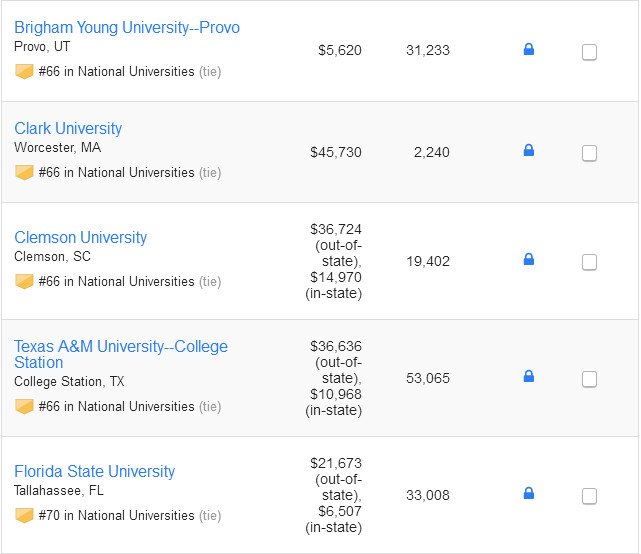Open the Brigham Young University--Provo link
This screenshot has width=641, height=554.
(x=127, y=27)
